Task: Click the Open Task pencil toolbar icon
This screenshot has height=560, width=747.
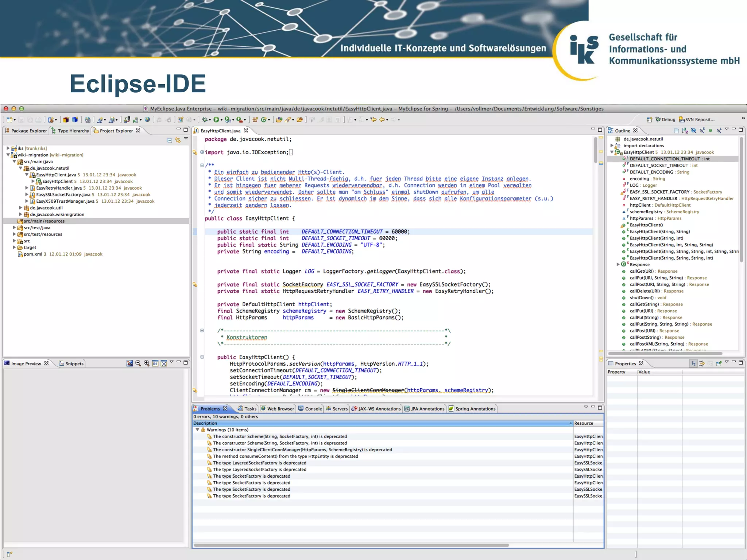Action: click(288, 120)
